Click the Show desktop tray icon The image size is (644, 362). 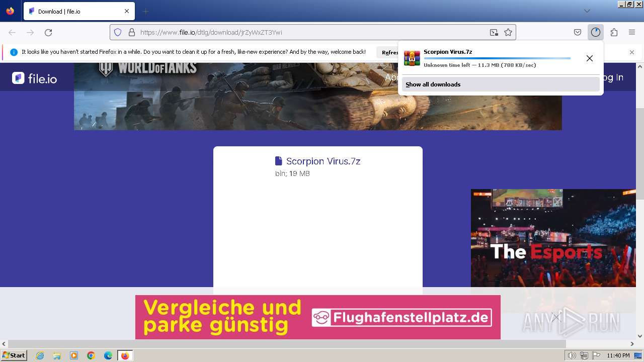(638, 355)
